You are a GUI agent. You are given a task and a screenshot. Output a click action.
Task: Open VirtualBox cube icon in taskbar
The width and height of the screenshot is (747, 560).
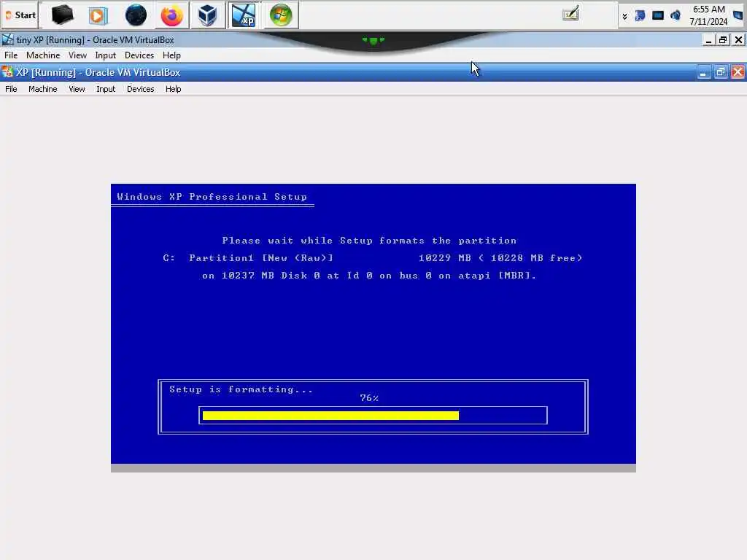207,15
